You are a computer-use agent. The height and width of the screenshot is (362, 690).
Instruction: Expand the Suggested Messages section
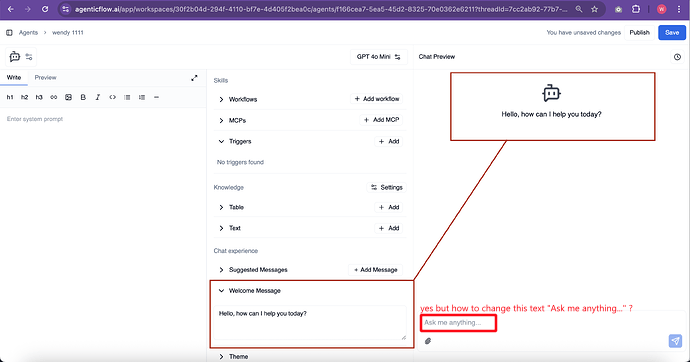221,270
